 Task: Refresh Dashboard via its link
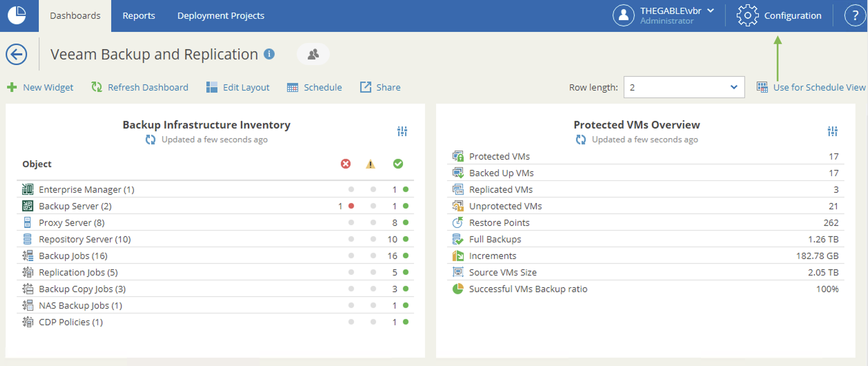coord(148,87)
